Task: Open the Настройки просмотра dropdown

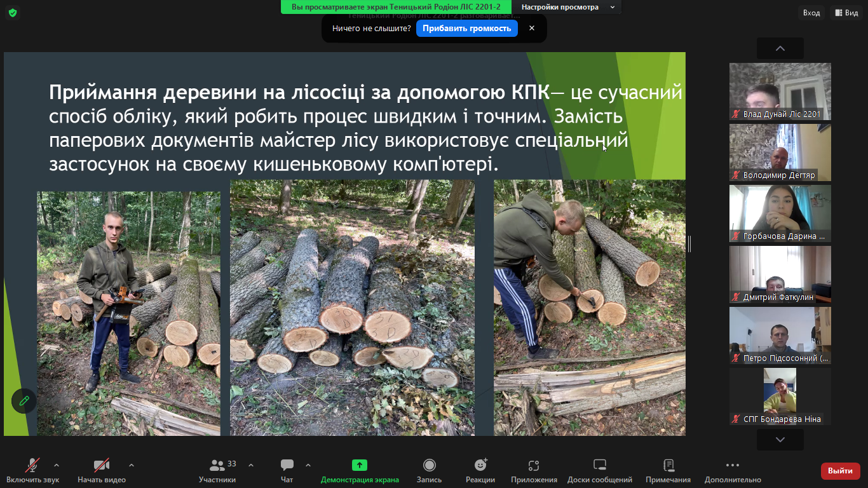Action: point(568,7)
